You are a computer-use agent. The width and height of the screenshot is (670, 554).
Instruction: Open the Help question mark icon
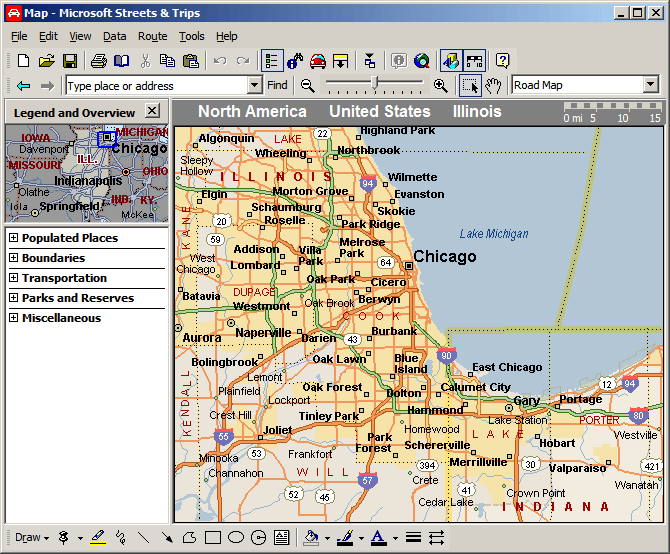pos(502,61)
